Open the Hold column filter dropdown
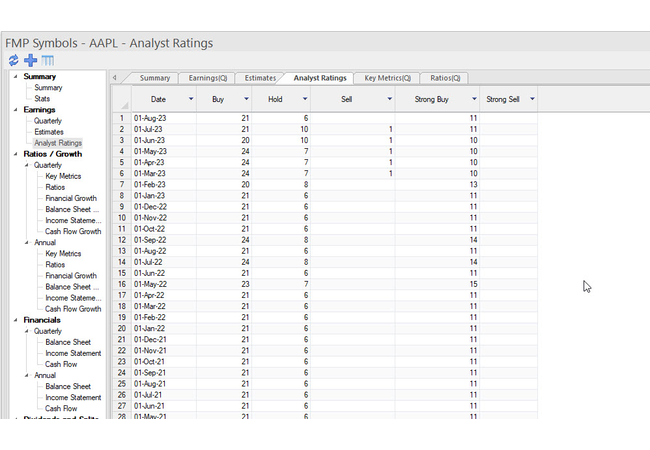This screenshot has height=450, width=650. (x=305, y=99)
